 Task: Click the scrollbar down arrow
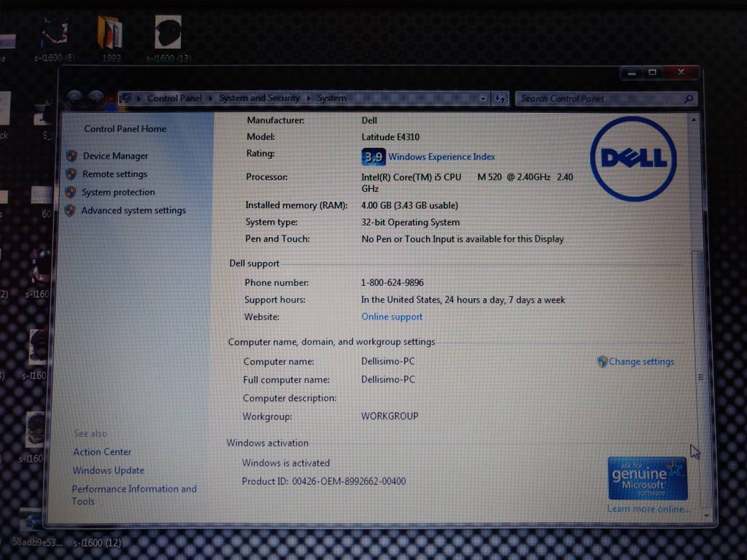point(705,516)
